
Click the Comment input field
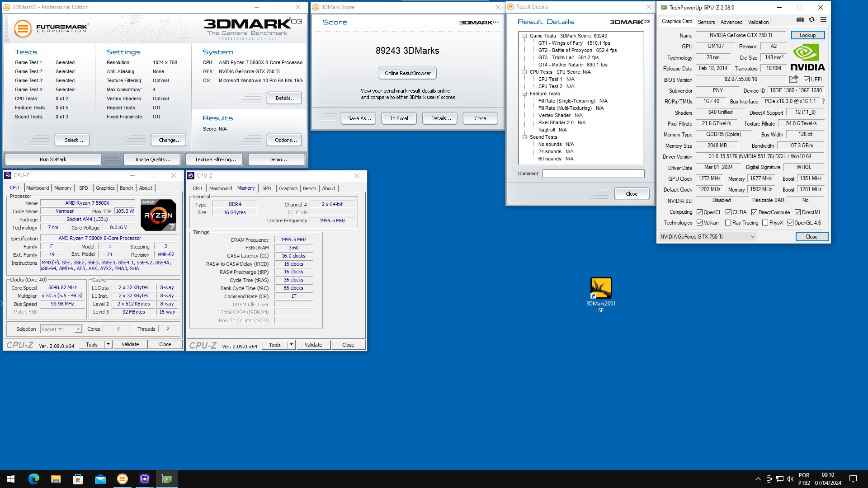point(593,174)
